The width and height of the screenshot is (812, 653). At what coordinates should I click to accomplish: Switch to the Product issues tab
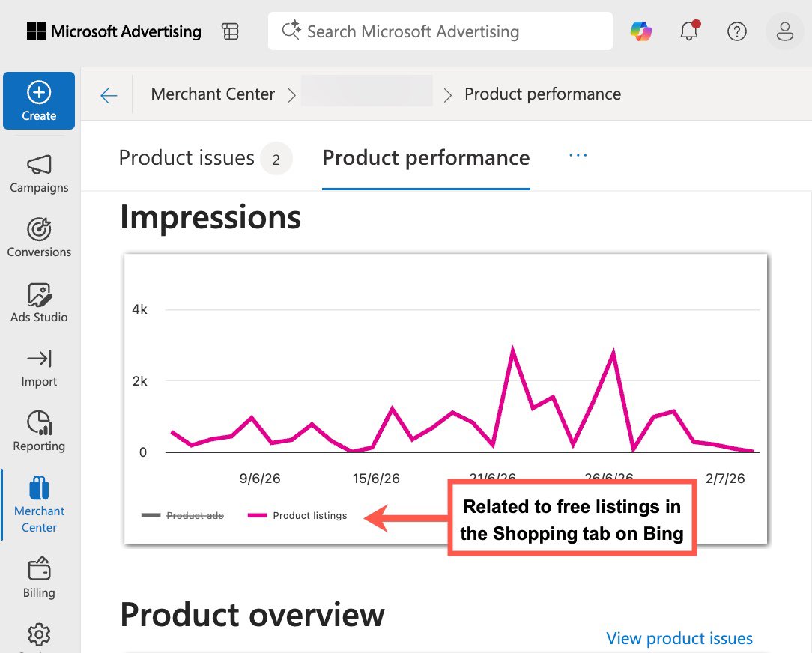click(205, 158)
